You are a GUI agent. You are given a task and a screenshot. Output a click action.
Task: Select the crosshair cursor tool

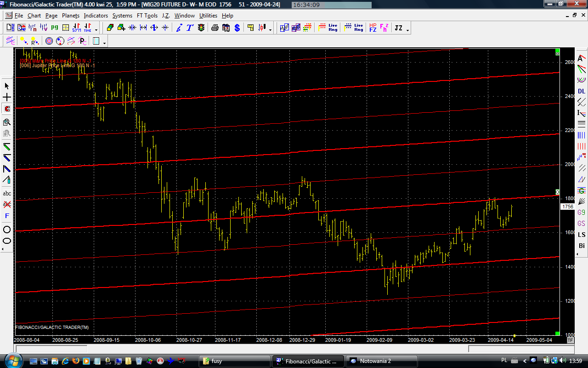pyautogui.click(x=7, y=98)
